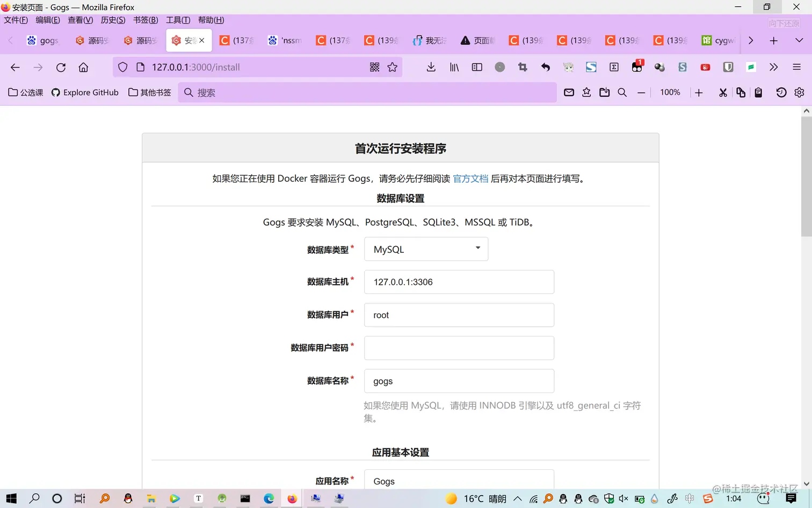Open the Sigma extension icon

click(x=614, y=67)
